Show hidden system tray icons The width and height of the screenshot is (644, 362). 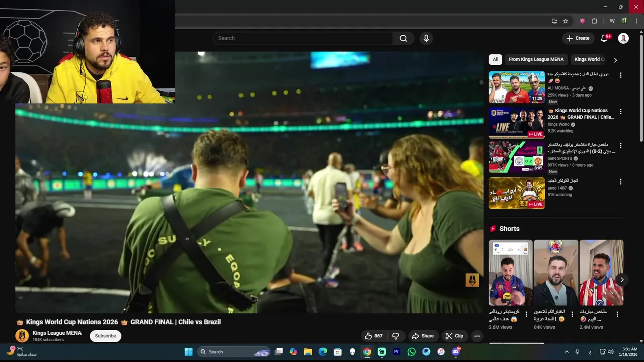coord(566,352)
